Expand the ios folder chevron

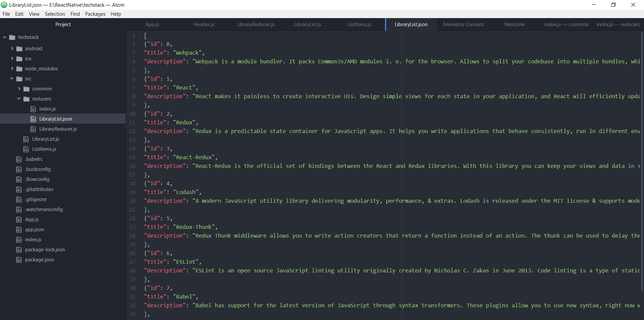(x=12, y=59)
